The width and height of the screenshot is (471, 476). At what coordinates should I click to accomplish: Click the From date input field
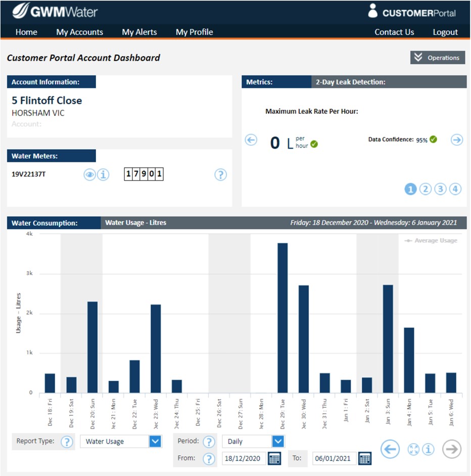244,459
